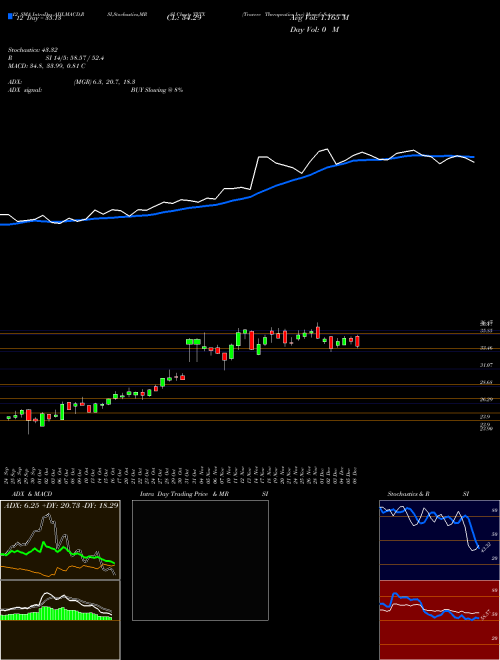Click the 'Intra Day Trading Price & MR SI' title

point(204,494)
